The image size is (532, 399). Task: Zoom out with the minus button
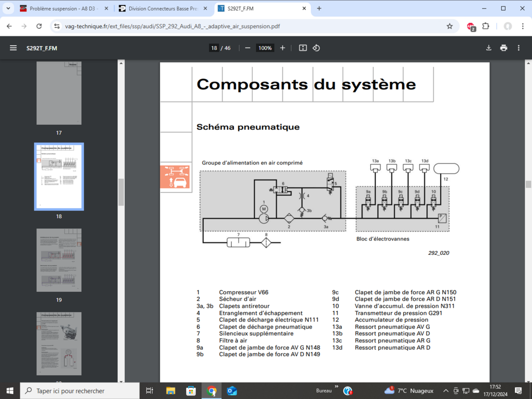coord(248,48)
